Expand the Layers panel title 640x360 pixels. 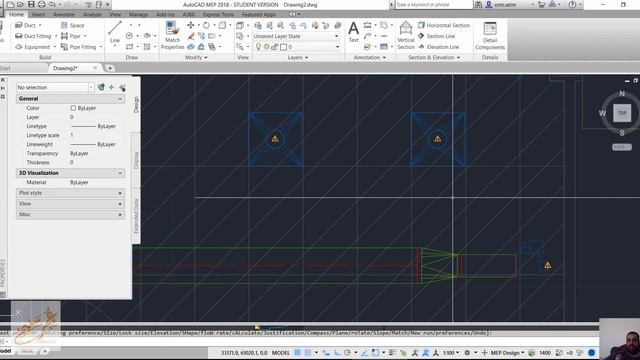coord(298,58)
